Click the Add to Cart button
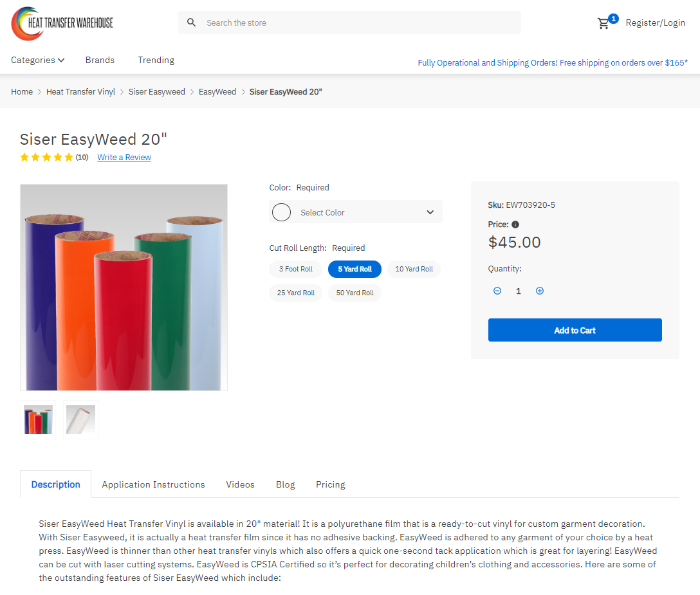 tap(575, 330)
